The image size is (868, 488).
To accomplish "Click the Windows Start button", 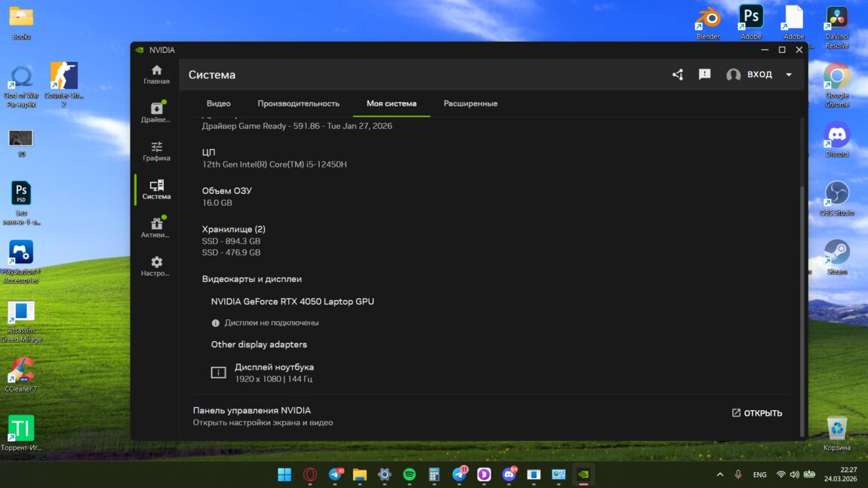I will (285, 474).
